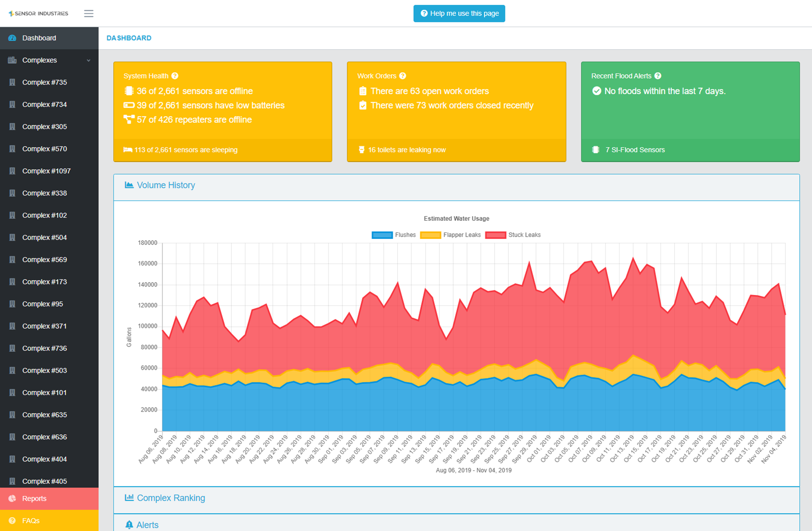Click the building icon beside Complex #1097

(12, 171)
